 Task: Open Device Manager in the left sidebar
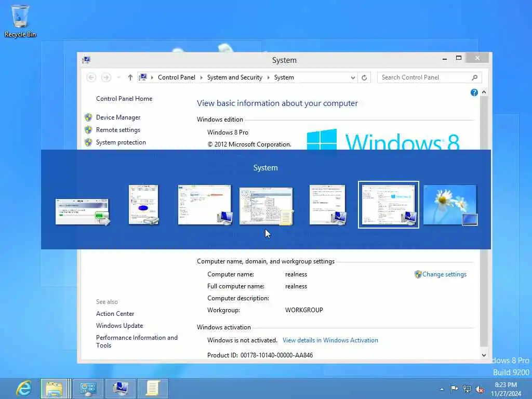click(x=118, y=117)
